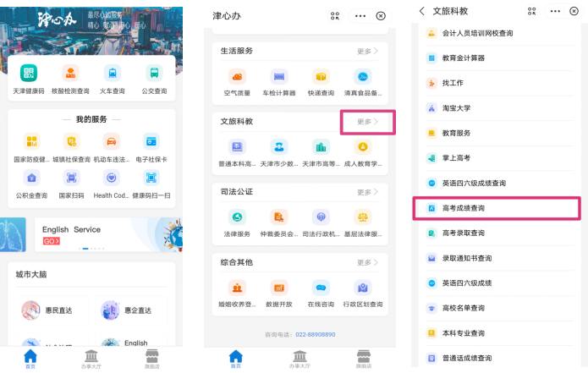Expand 综合其他 with its 更多 arrow
Screen dimensions: 588x373
(367, 262)
